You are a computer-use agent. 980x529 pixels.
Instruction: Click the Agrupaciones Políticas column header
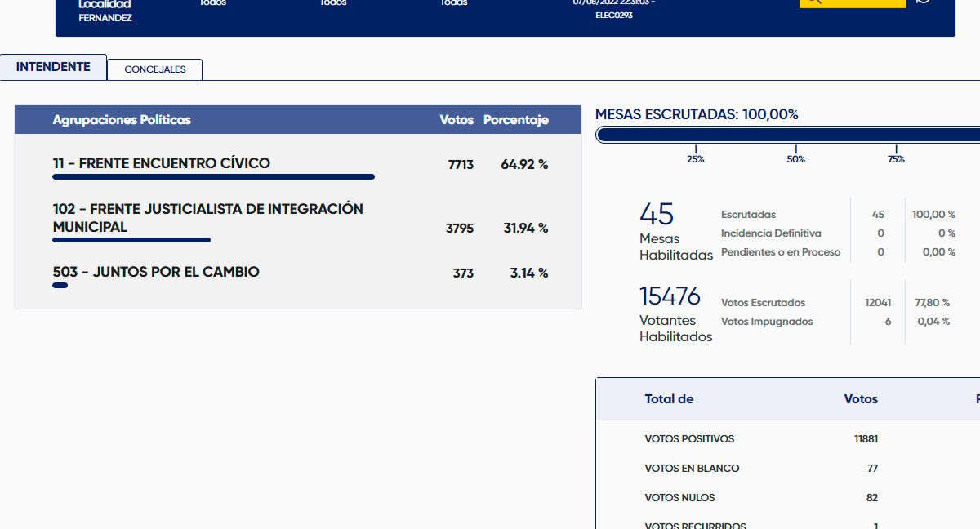pos(122,120)
